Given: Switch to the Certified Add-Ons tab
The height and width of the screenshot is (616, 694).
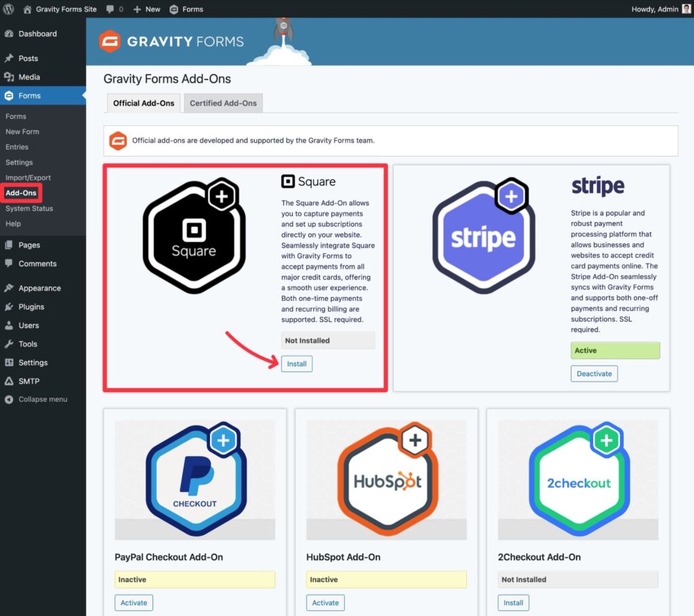Looking at the screenshot, I should 223,103.
